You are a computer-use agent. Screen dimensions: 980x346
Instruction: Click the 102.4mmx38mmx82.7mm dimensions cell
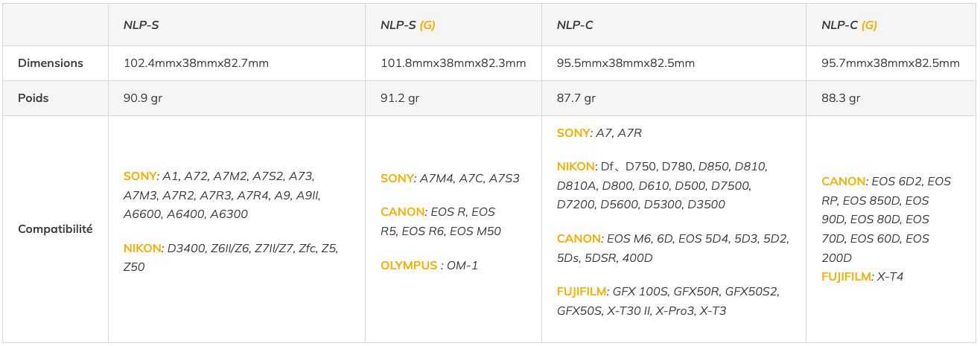(x=196, y=63)
